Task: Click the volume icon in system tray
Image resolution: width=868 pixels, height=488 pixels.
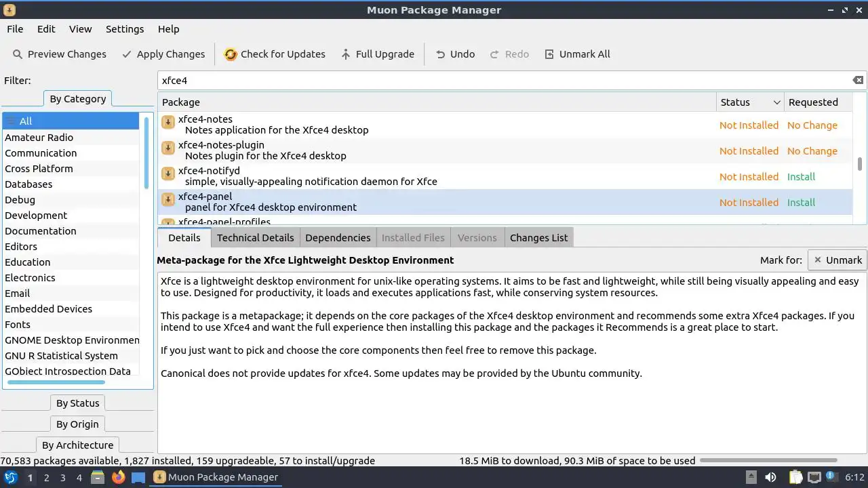Action: pos(770,477)
